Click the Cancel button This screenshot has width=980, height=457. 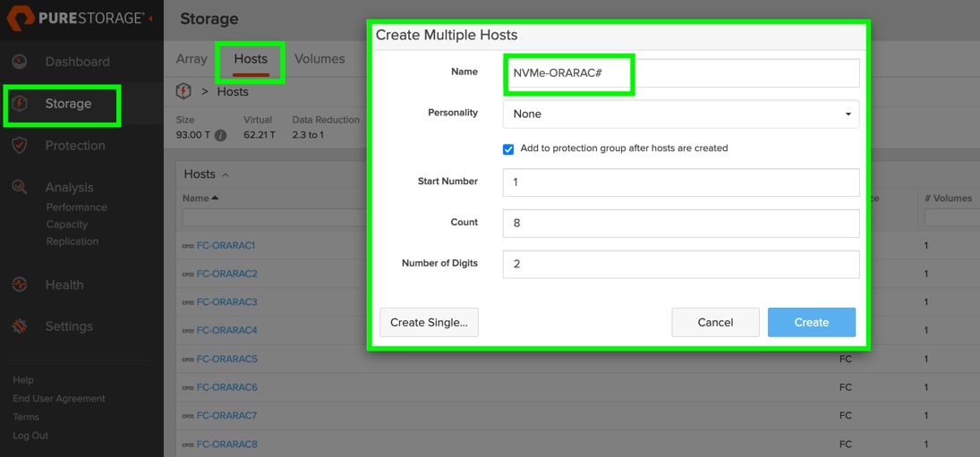pos(716,322)
